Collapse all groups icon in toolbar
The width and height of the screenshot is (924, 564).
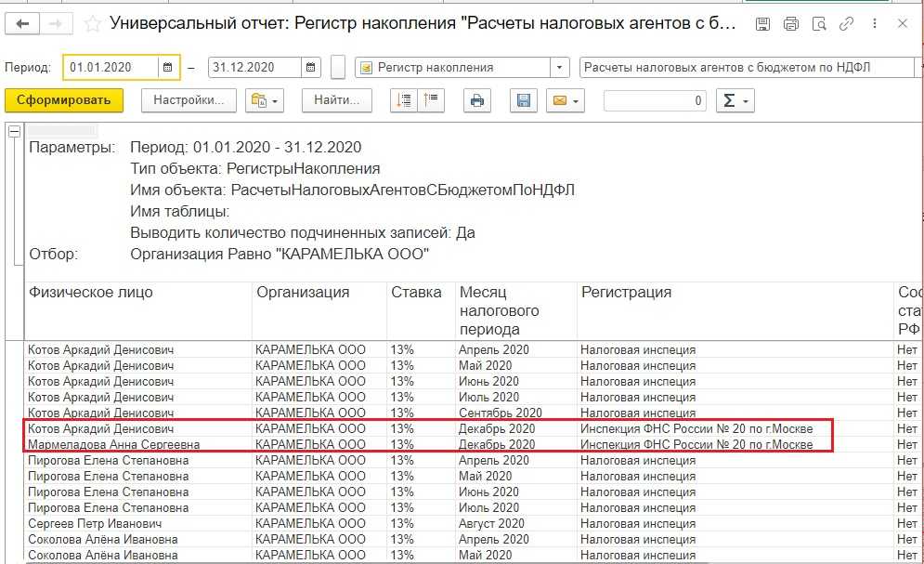click(431, 100)
